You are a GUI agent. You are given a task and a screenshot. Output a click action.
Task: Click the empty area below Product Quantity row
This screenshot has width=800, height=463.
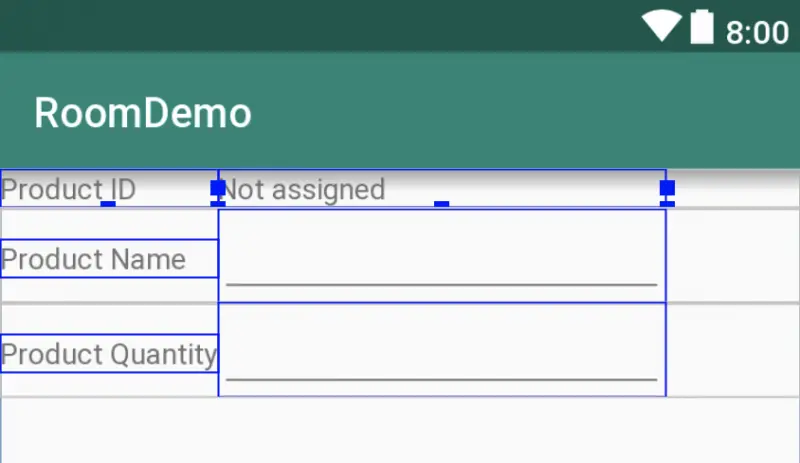(x=400, y=430)
